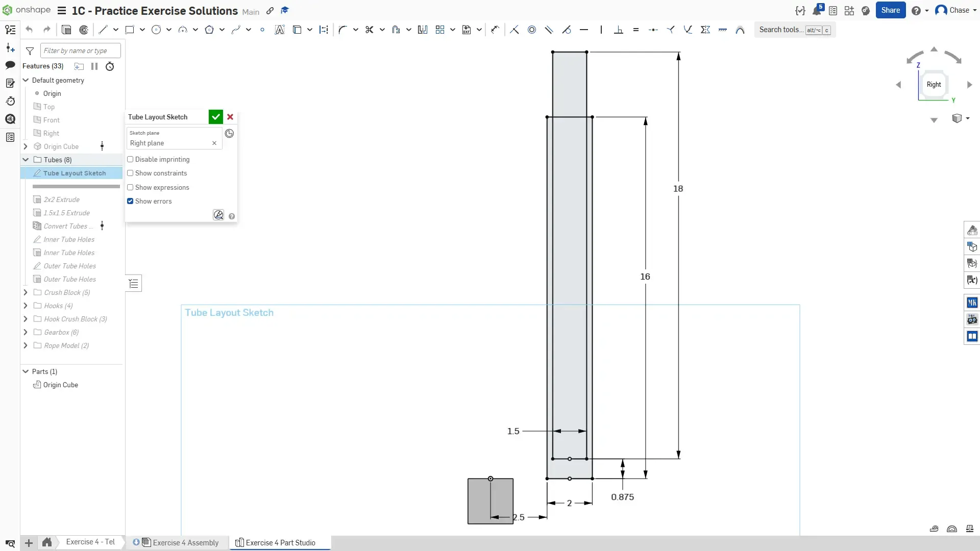This screenshot has height=551, width=980.
Task: Accept sketch with green checkmark
Action: 216,117
